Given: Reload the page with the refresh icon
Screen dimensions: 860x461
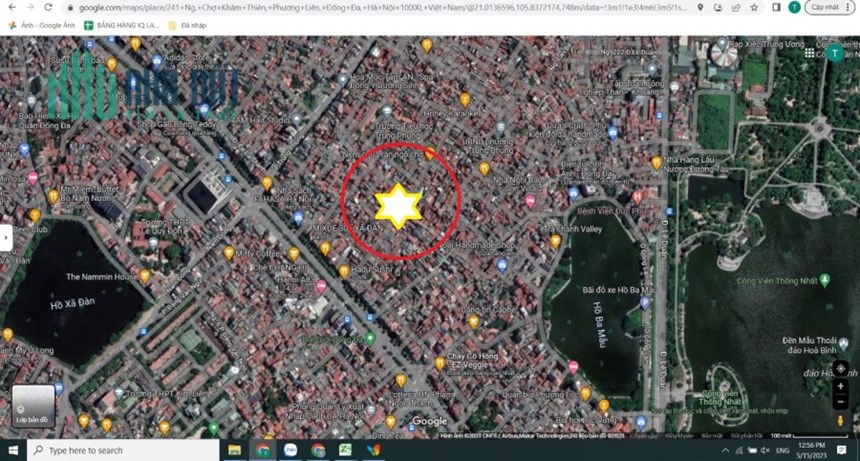Looking at the screenshot, I should pyautogui.click(x=48, y=7).
